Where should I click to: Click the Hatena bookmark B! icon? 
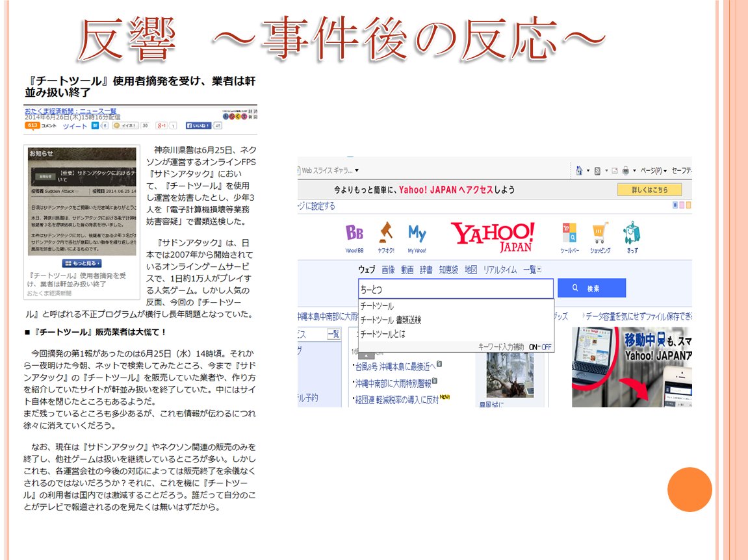95,125
